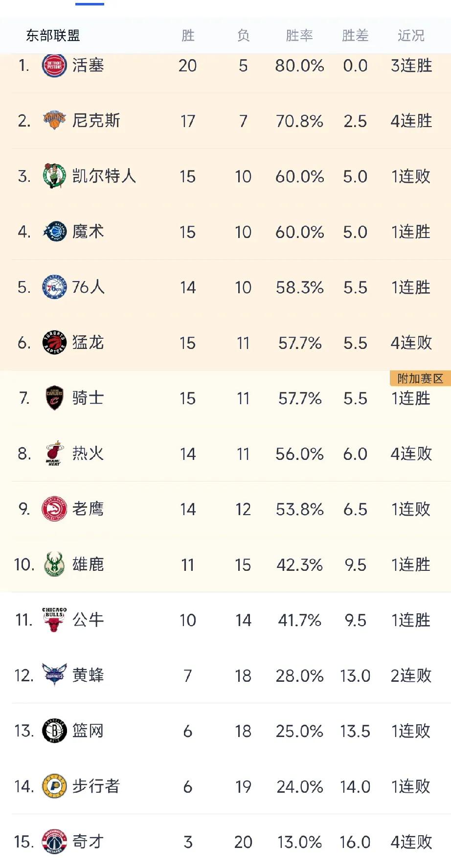Open the Brooklyn Nets logo

click(x=54, y=731)
